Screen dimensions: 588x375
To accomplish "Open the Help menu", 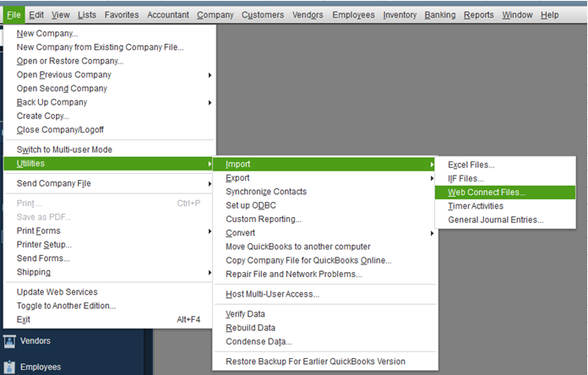I will tap(549, 15).
